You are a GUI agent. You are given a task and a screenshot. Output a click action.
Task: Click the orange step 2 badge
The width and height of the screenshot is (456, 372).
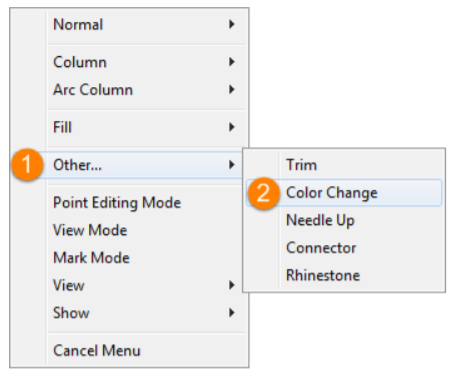tap(263, 193)
